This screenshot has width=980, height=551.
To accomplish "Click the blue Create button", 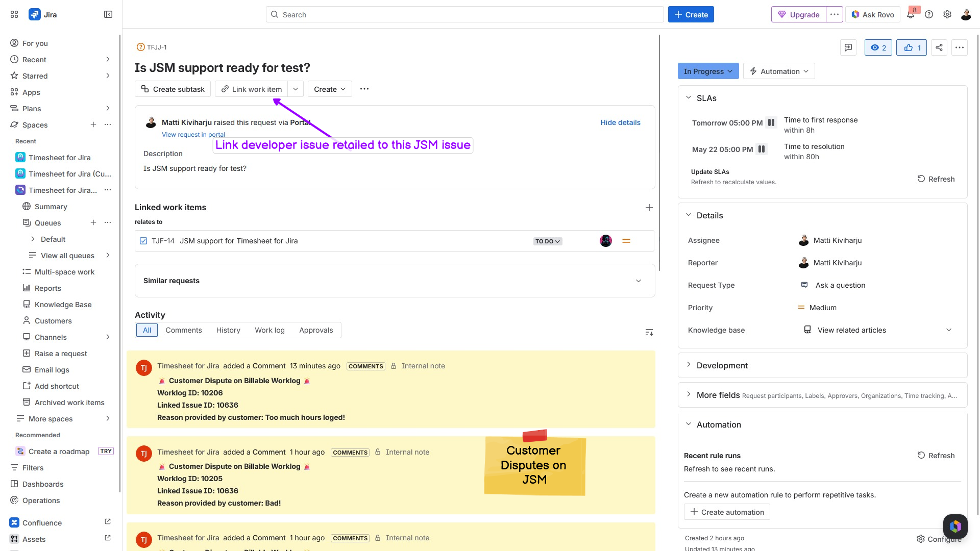I will 691,14.
